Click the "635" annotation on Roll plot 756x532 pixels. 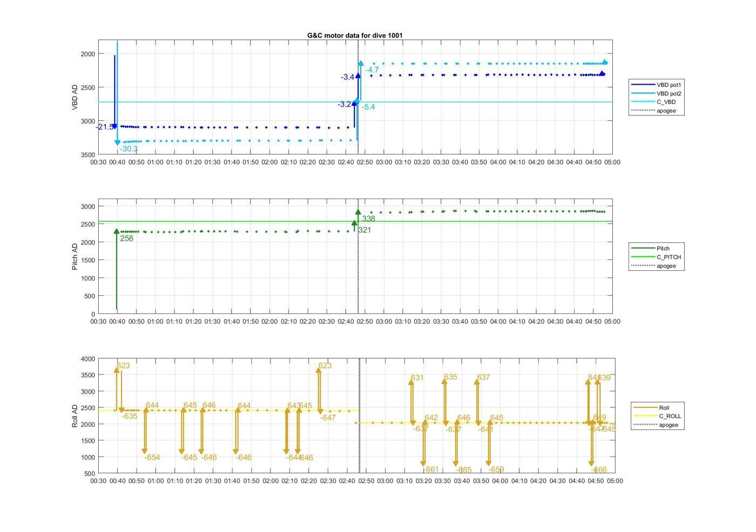coord(450,377)
